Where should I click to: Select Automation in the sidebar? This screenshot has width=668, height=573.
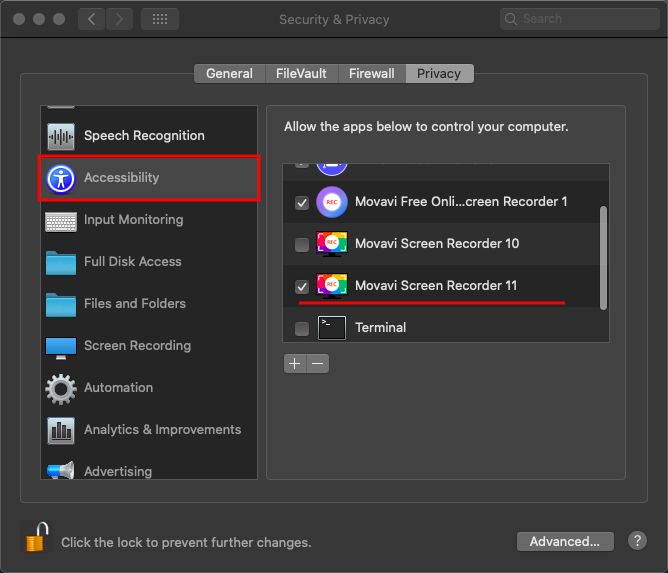(x=149, y=388)
